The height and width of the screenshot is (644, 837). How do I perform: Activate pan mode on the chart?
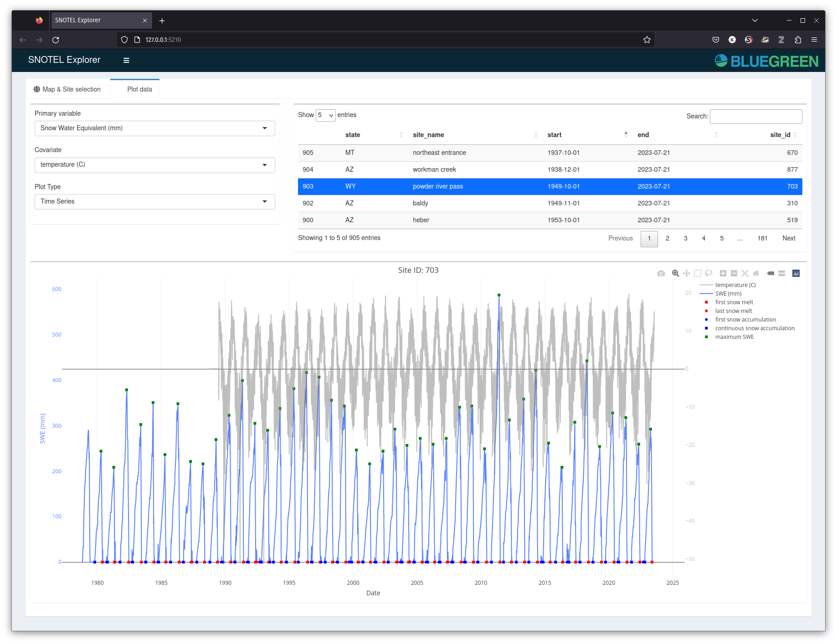pos(687,273)
